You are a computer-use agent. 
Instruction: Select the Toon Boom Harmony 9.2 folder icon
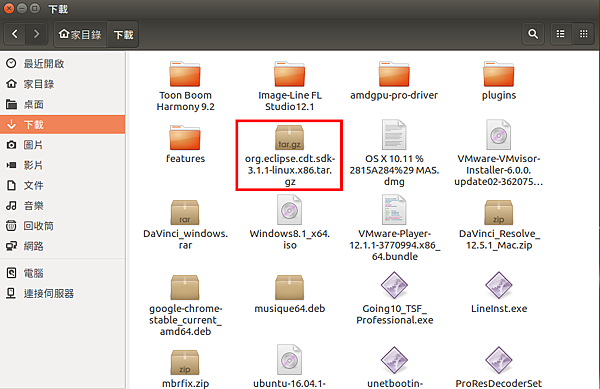pos(185,73)
